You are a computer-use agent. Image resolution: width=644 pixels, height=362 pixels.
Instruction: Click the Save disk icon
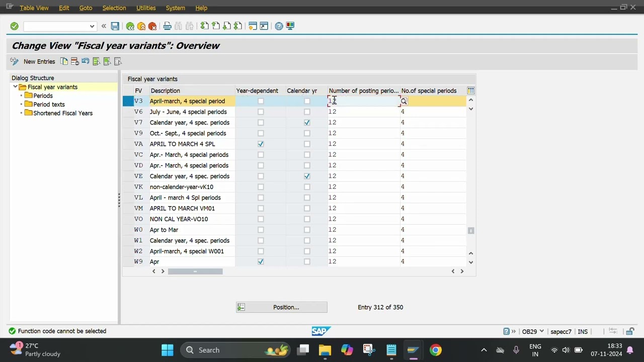[x=115, y=26]
